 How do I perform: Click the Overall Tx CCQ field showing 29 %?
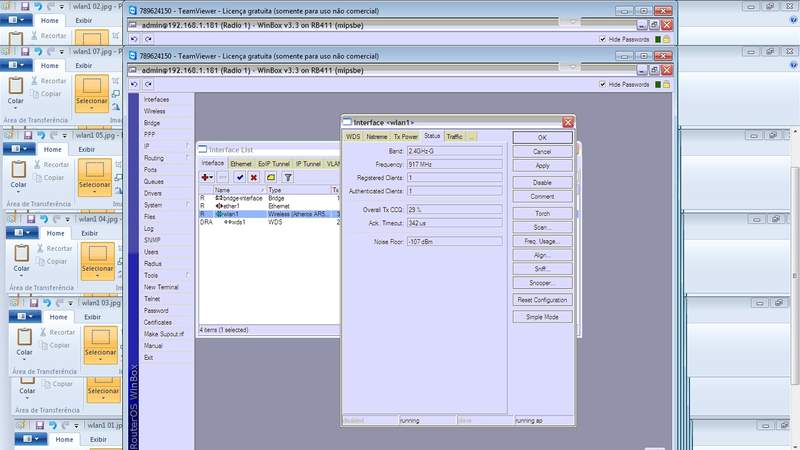pos(454,210)
